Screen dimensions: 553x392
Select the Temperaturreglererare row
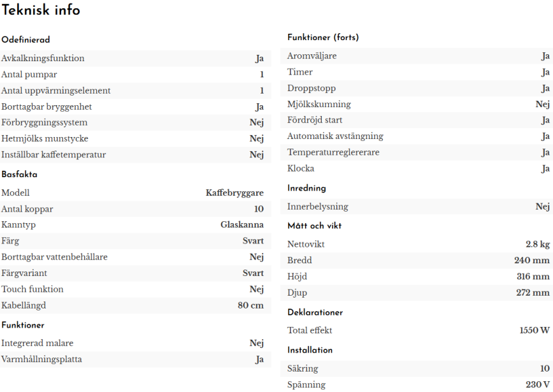[x=417, y=152]
